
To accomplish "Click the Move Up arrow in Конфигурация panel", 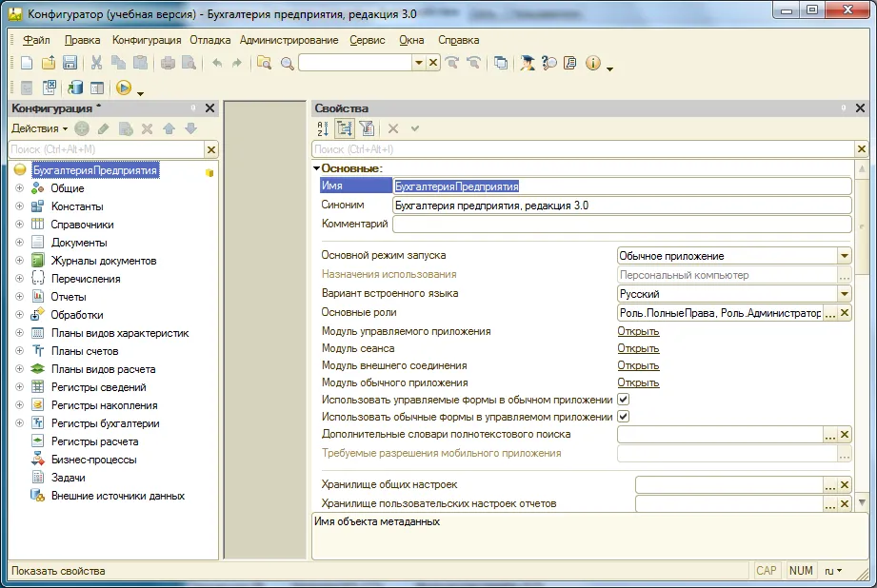I will point(169,128).
